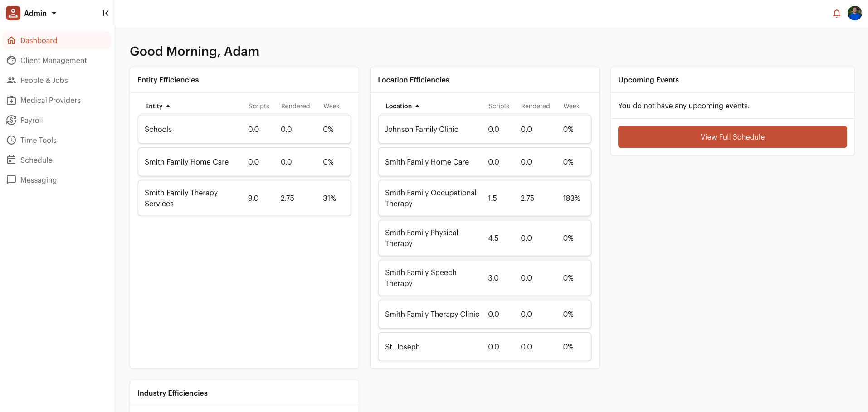Sort locations by Week column header

tap(571, 106)
